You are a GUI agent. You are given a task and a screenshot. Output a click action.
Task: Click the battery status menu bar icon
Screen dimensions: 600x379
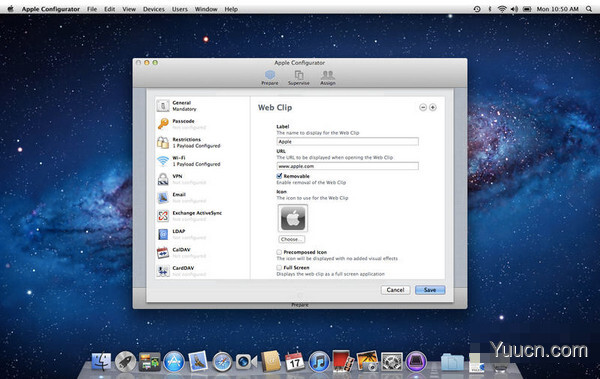tap(527, 9)
